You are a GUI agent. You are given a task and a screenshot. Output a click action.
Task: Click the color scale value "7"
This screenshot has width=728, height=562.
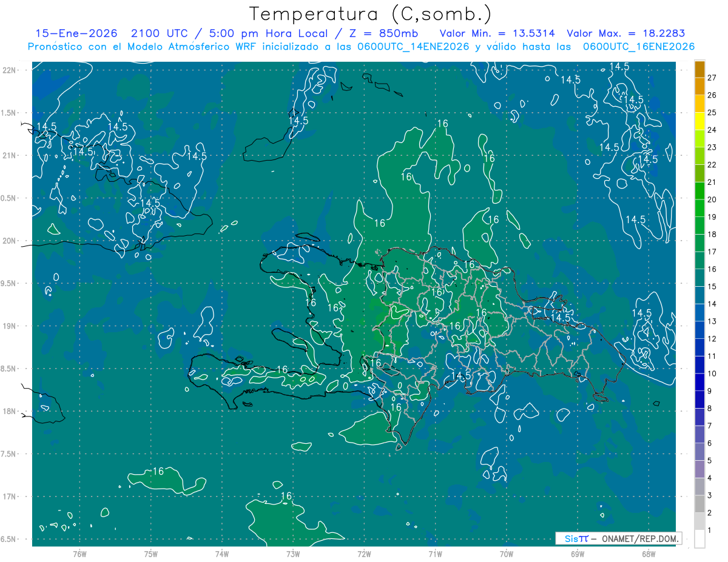(x=710, y=426)
